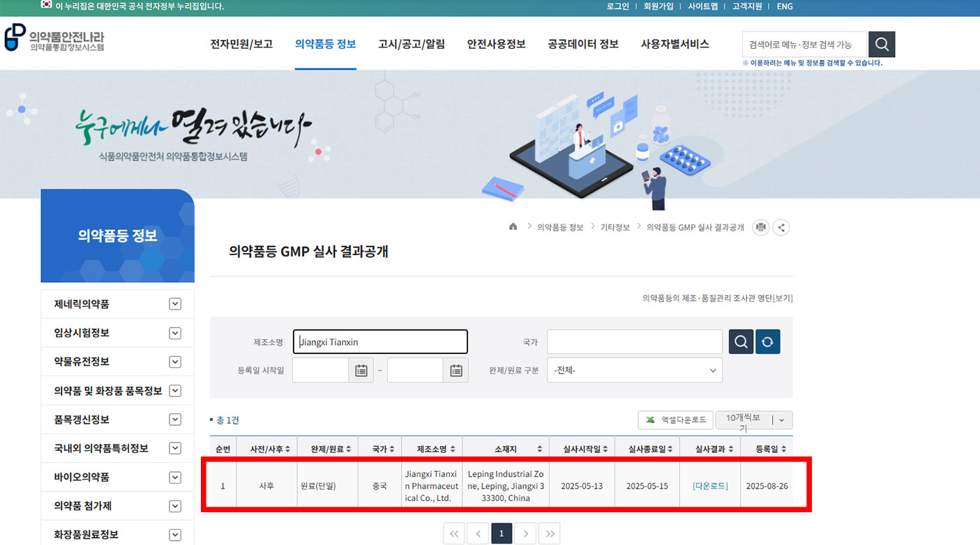The height and width of the screenshot is (545, 980).
Task: Open the registration end date calendar
Action: coord(455,371)
